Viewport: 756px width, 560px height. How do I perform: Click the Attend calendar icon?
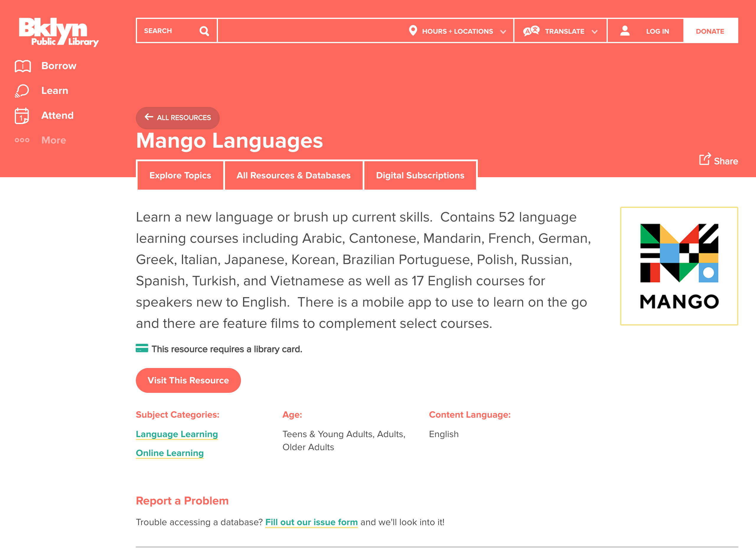22,116
